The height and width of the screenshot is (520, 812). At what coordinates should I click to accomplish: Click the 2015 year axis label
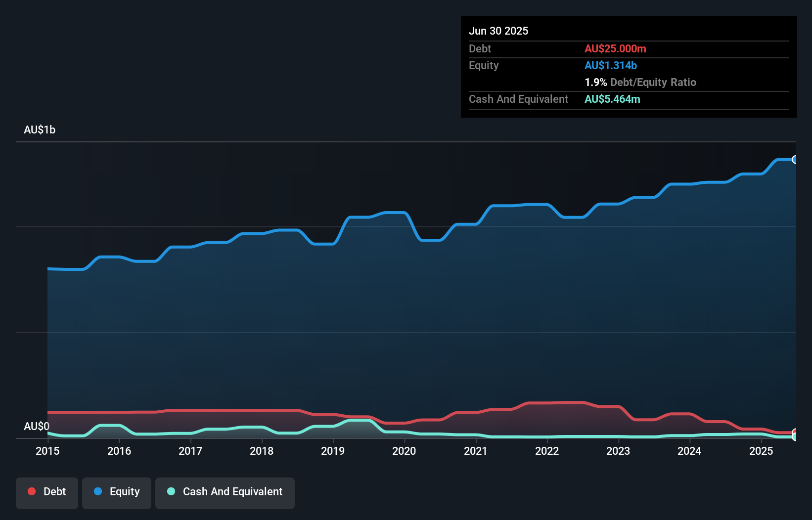click(x=47, y=451)
